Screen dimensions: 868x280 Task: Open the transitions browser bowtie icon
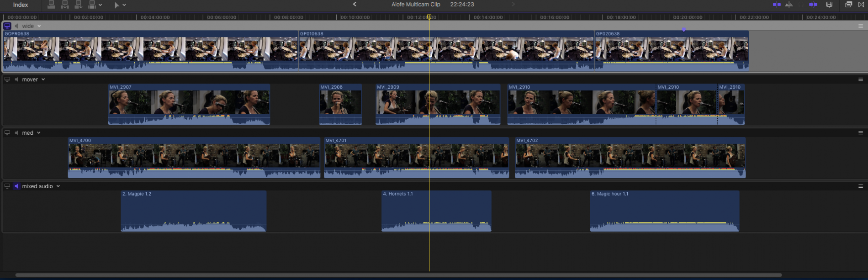[861, 5]
